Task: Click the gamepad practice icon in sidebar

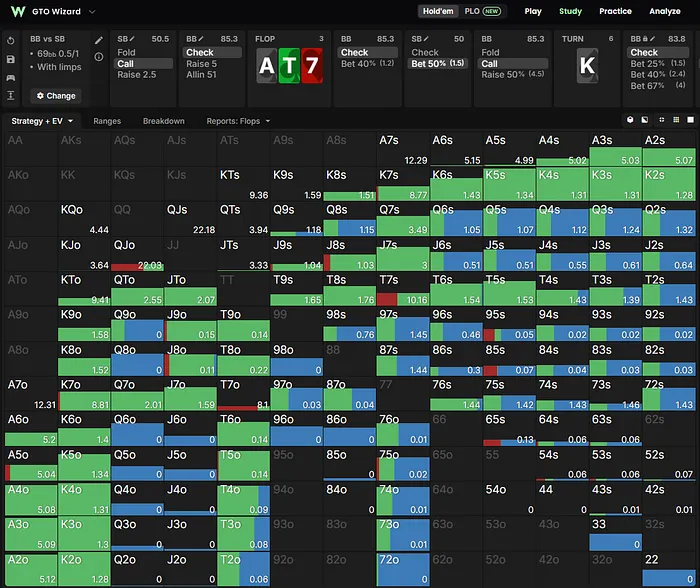Action: coord(11,78)
